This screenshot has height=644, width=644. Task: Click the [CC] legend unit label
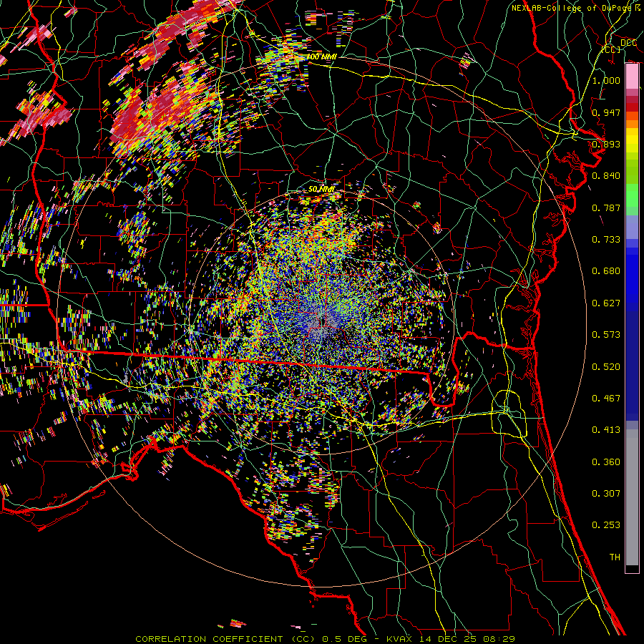(611, 49)
